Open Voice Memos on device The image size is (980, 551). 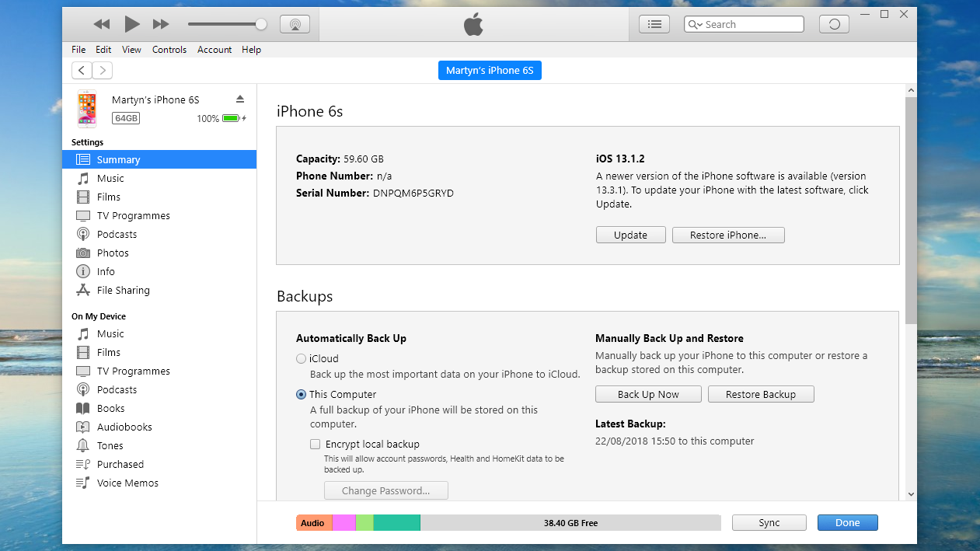click(127, 483)
